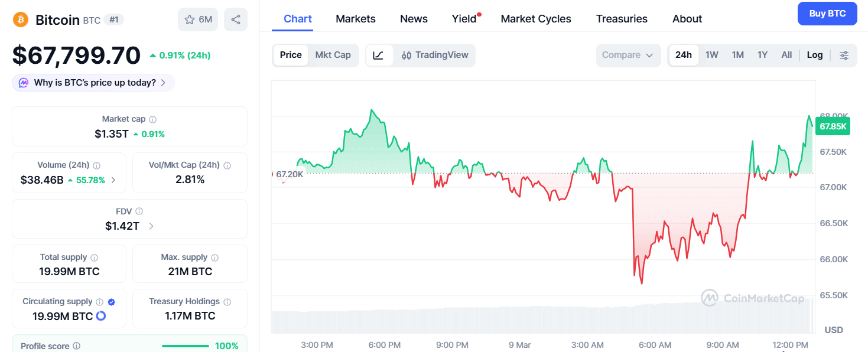Expand the Volume 24h details arrow
Viewport: 868px width, 352px height.
click(114, 180)
